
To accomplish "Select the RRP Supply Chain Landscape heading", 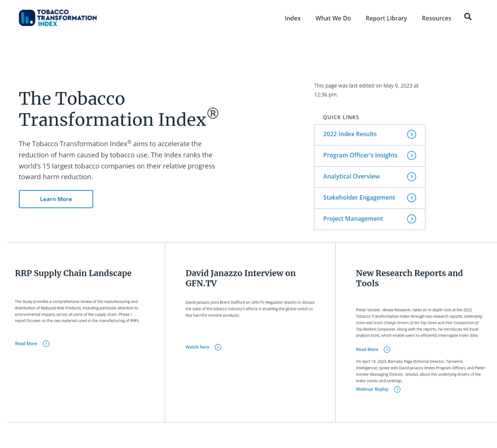I will point(73,273).
